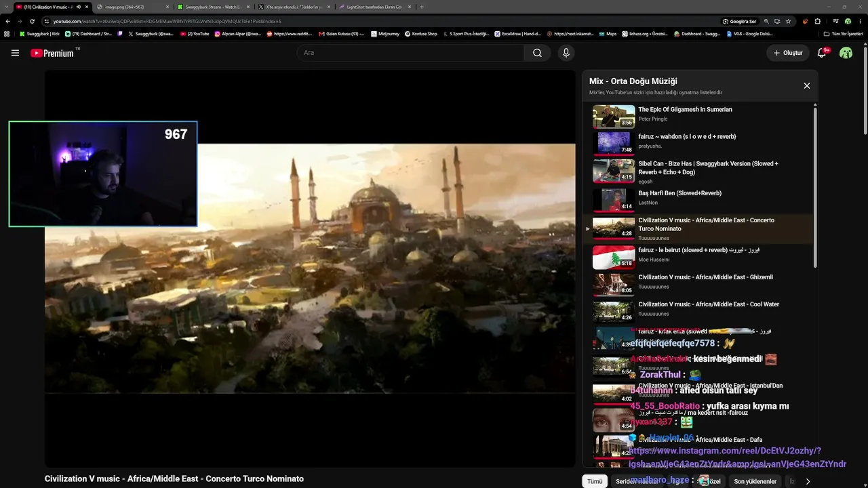The height and width of the screenshot is (488, 868).
Task: Open the YouTube account avatar menu
Action: tap(846, 53)
